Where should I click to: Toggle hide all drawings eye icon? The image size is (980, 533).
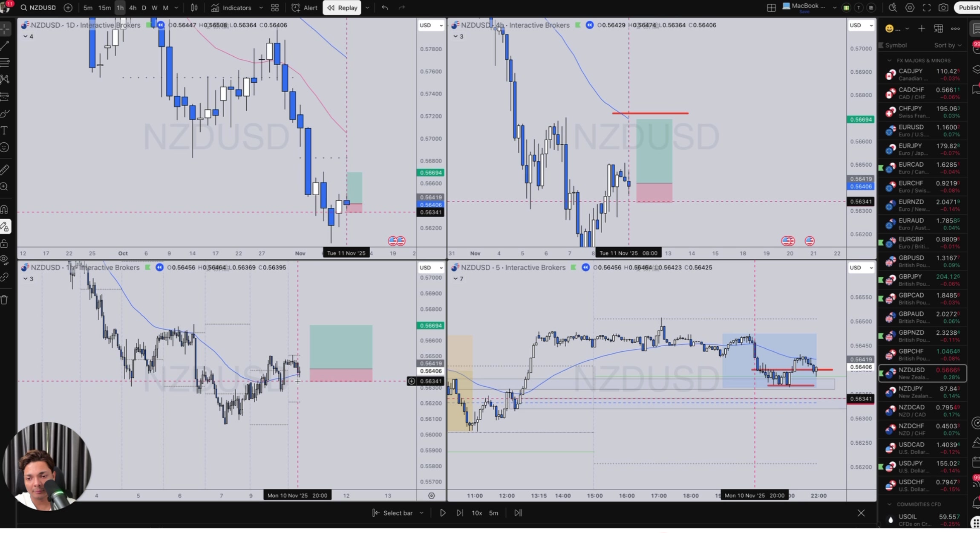pyautogui.click(x=5, y=260)
